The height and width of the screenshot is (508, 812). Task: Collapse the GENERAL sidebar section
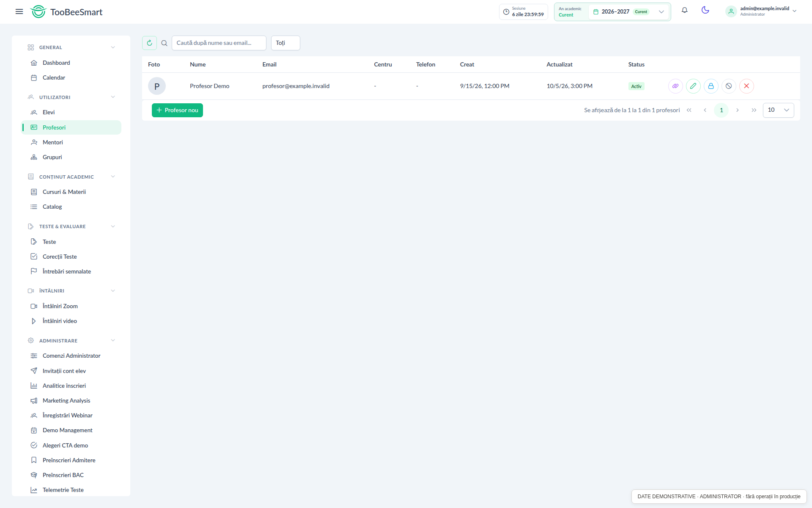(71, 47)
